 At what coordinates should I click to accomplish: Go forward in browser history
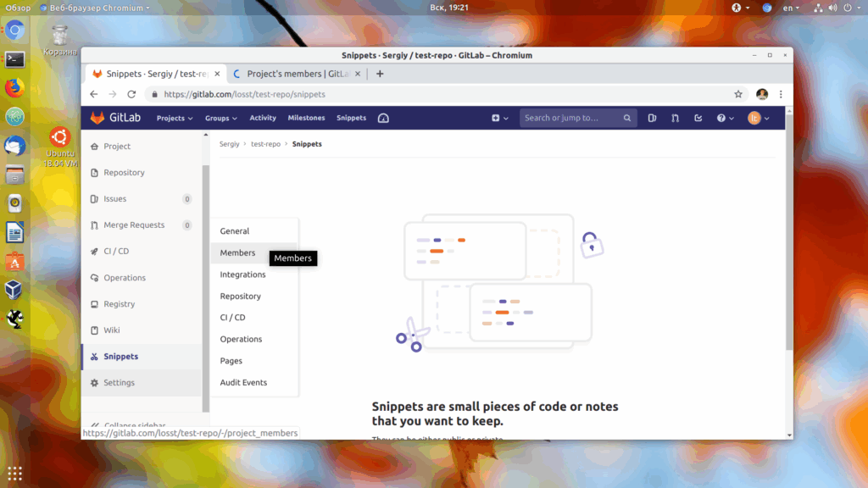[x=113, y=94]
